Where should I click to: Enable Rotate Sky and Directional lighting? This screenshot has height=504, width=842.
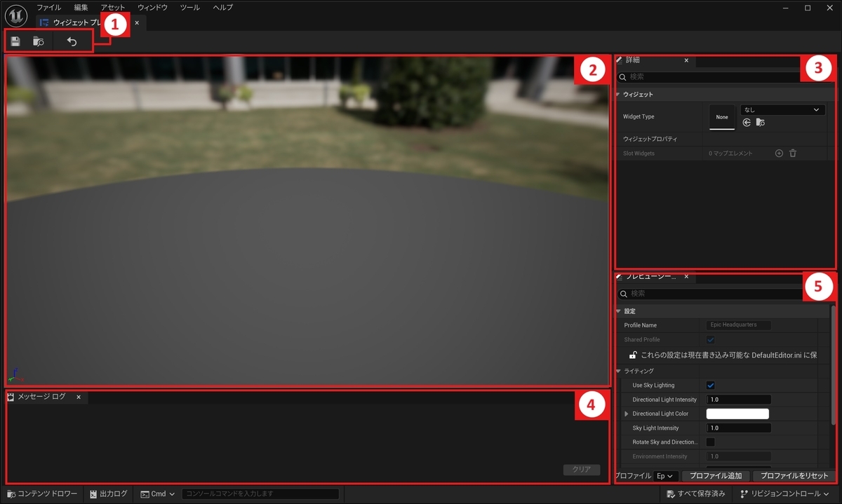[711, 442]
